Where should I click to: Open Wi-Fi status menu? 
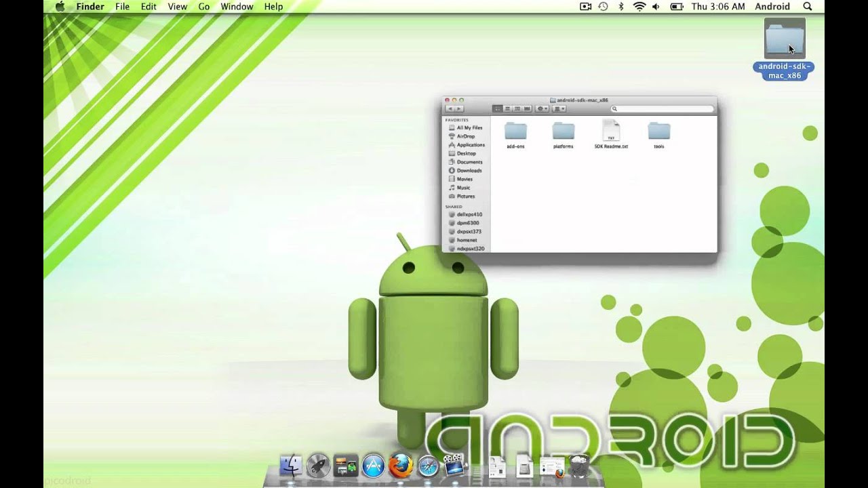point(639,7)
